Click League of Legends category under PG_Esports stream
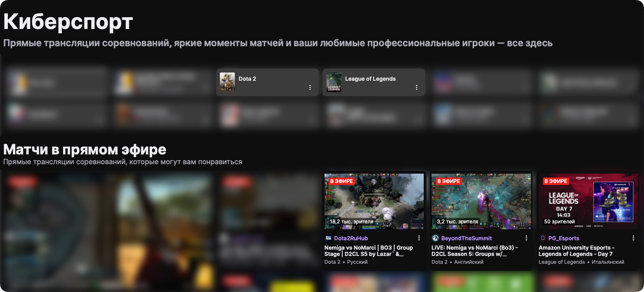This screenshot has height=292, width=644. click(562, 262)
